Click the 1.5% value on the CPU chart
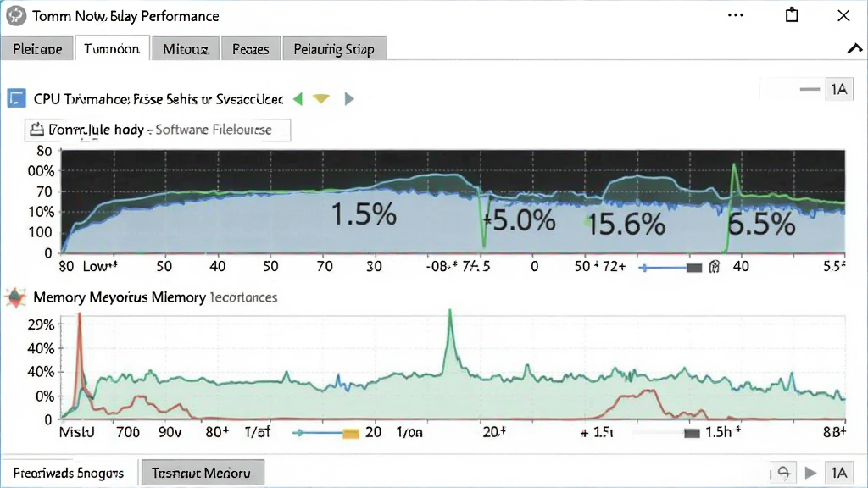This screenshot has width=868, height=488. pos(364,214)
